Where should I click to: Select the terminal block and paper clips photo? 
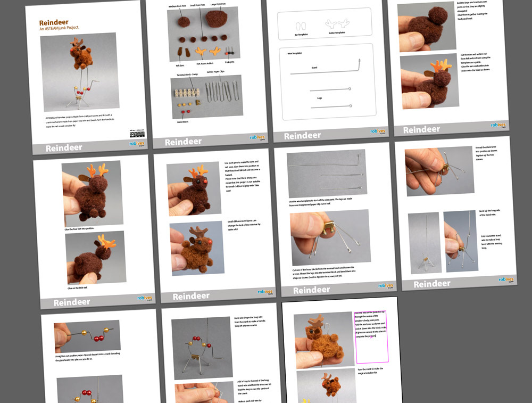coord(206,97)
